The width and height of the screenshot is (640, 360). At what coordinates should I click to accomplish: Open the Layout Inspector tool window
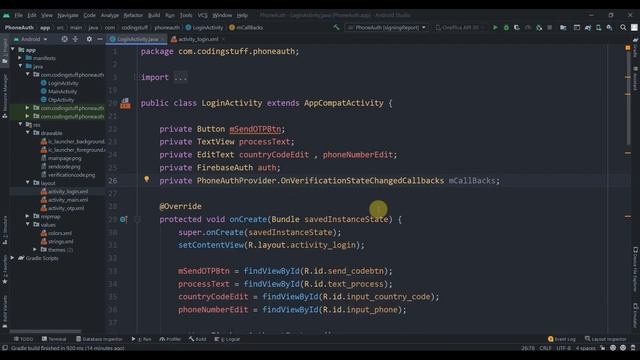[x=605, y=339]
